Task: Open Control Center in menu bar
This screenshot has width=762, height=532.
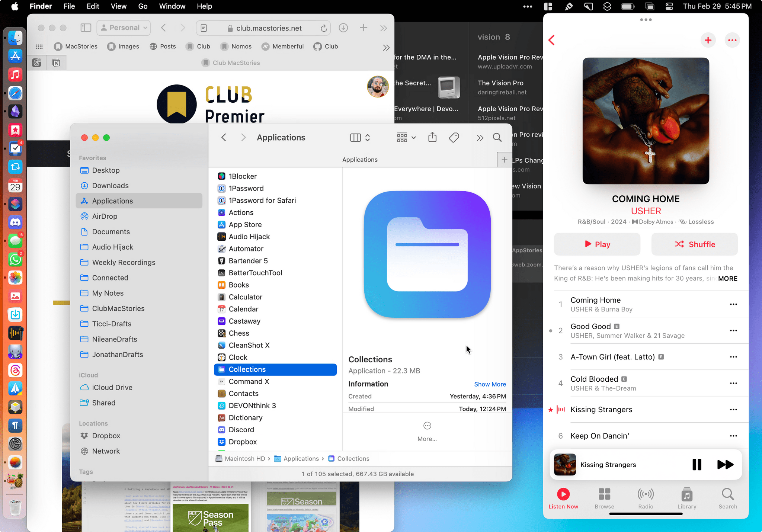Action: click(x=669, y=6)
